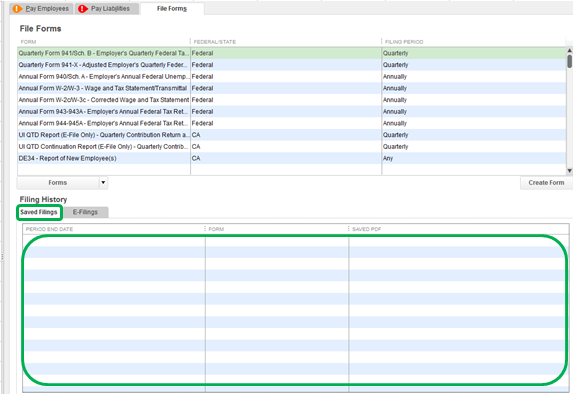Open the Forms dropdown arrow

(103, 183)
